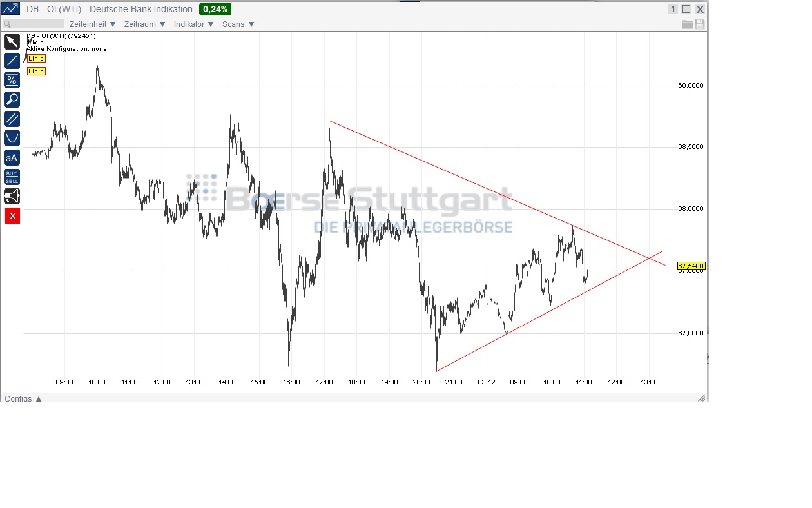Click the chart logo icon top left
The image size is (812, 508).
tap(10, 9)
